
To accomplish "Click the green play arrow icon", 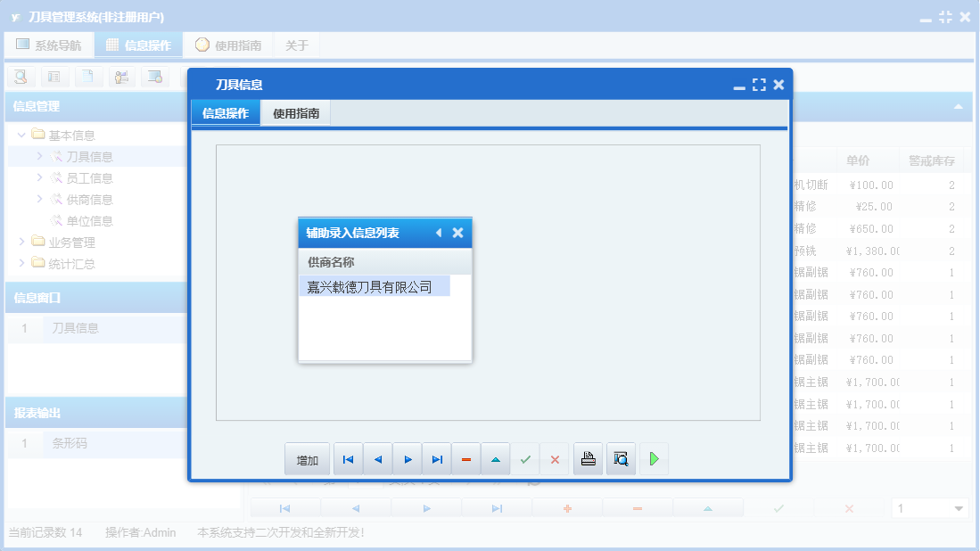I will 654,460.
